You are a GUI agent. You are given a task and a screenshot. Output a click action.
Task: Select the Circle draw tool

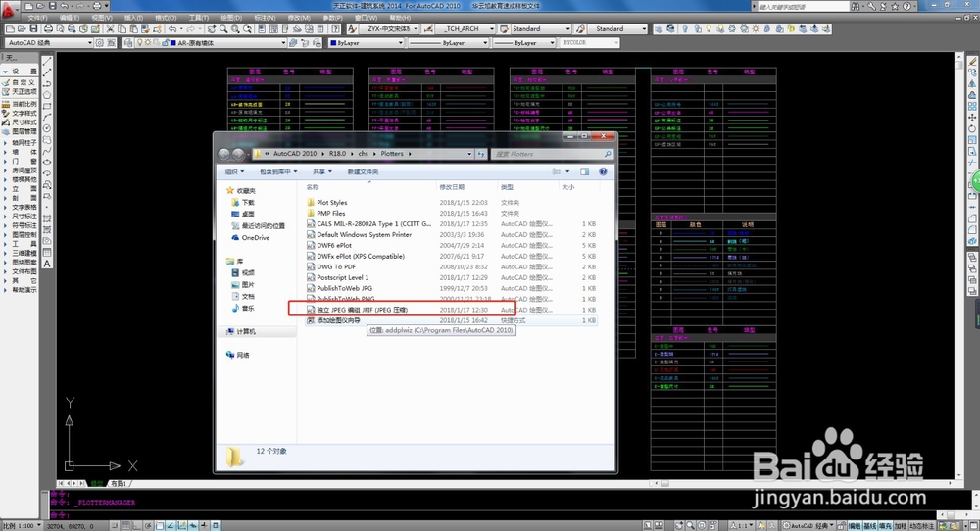click(x=47, y=128)
